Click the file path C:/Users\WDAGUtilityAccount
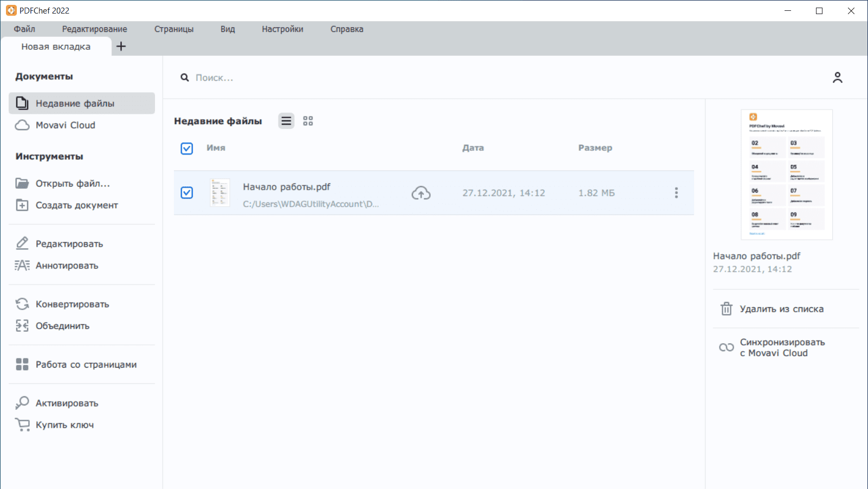 (311, 204)
